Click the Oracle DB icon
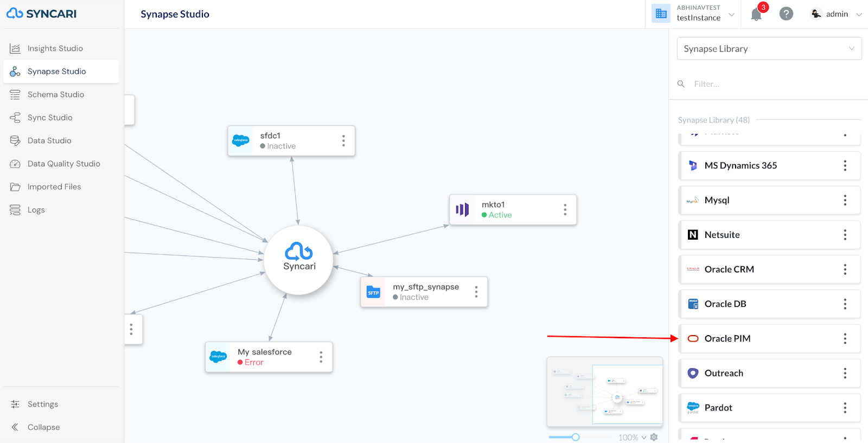Viewport: 868px width, 443px height. pyautogui.click(x=693, y=304)
